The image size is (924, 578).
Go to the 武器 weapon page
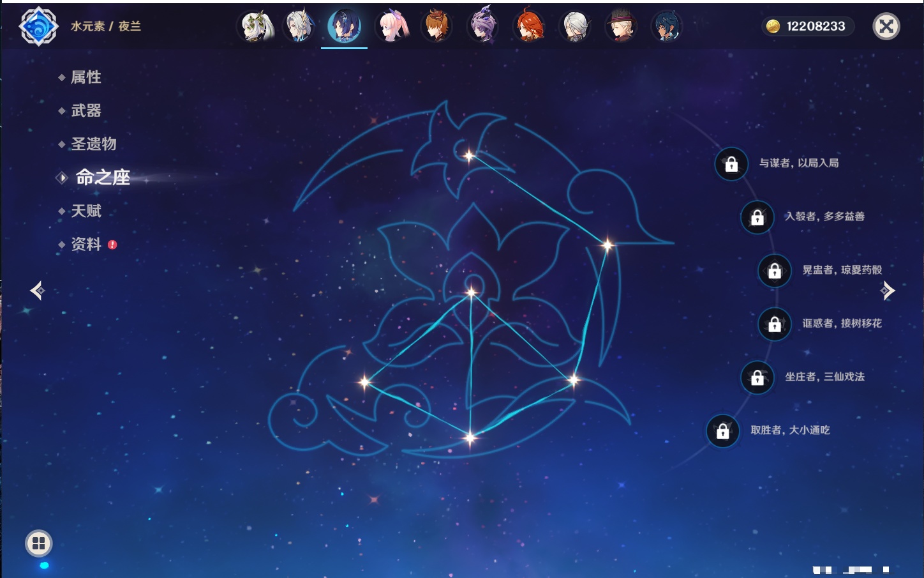(86, 110)
